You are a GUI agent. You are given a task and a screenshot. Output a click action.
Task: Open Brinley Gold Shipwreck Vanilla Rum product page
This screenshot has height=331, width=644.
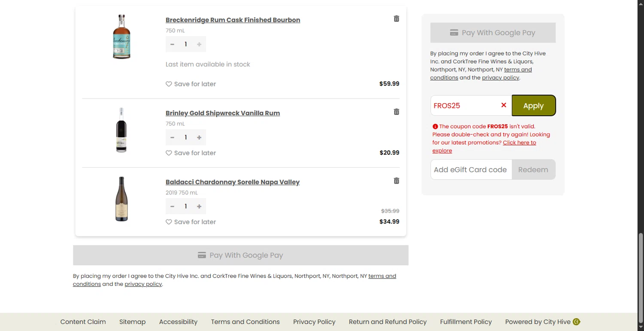point(223,113)
